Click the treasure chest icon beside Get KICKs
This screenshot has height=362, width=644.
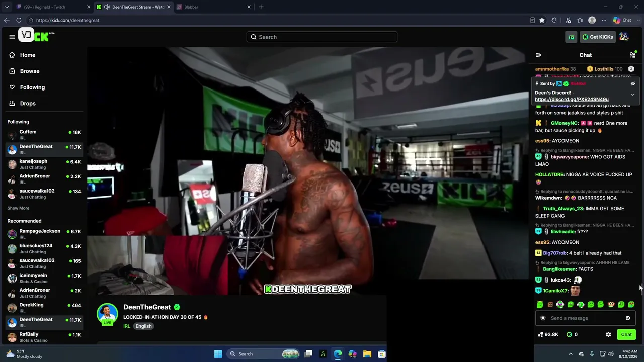[571, 37]
